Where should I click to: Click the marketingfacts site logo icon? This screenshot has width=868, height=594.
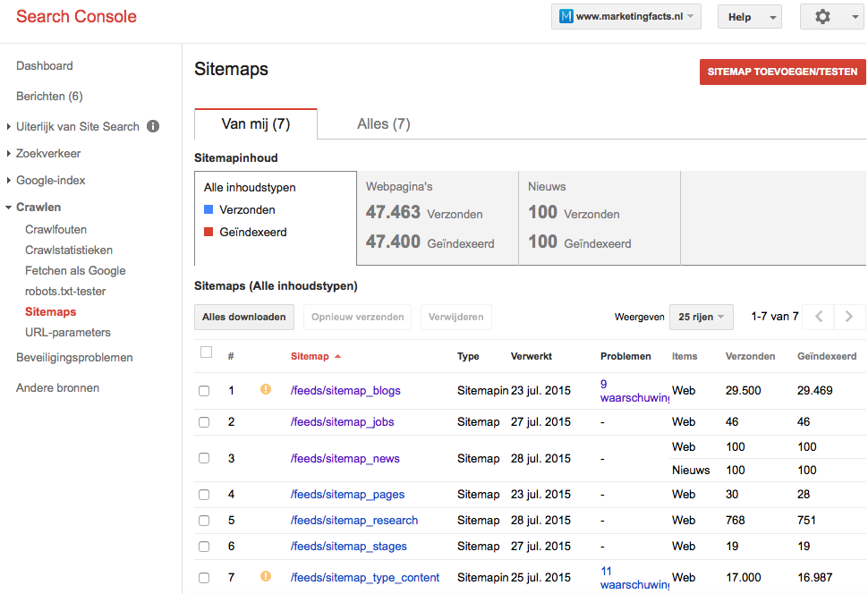point(566,17)
